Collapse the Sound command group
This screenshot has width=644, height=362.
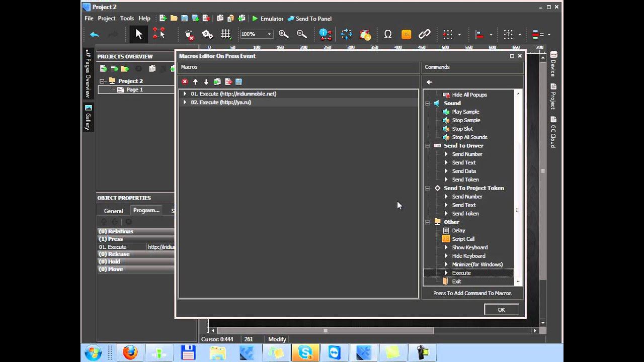coord(428,103)
